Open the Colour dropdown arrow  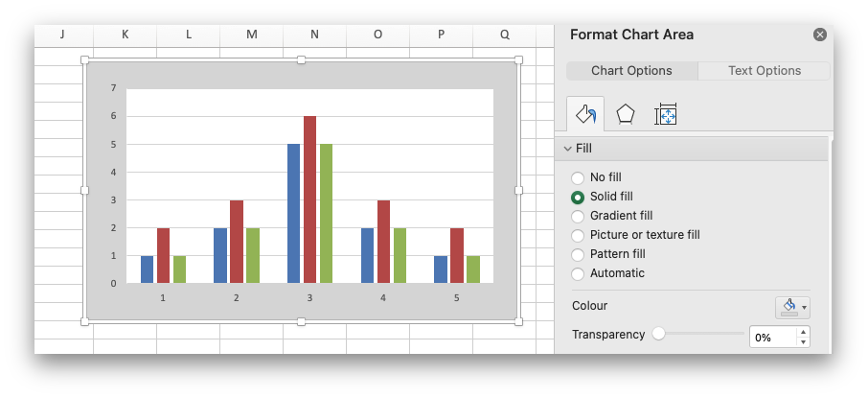[x=804, y=308]
